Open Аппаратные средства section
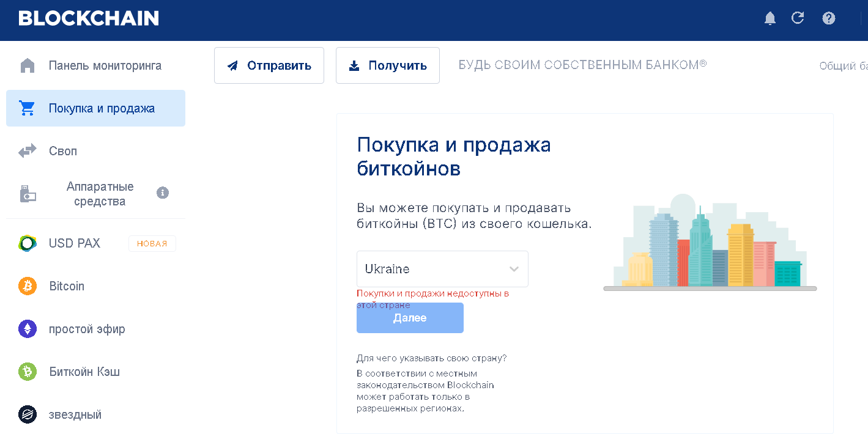This screenshot has height=434, width=868. coord(95,194)
